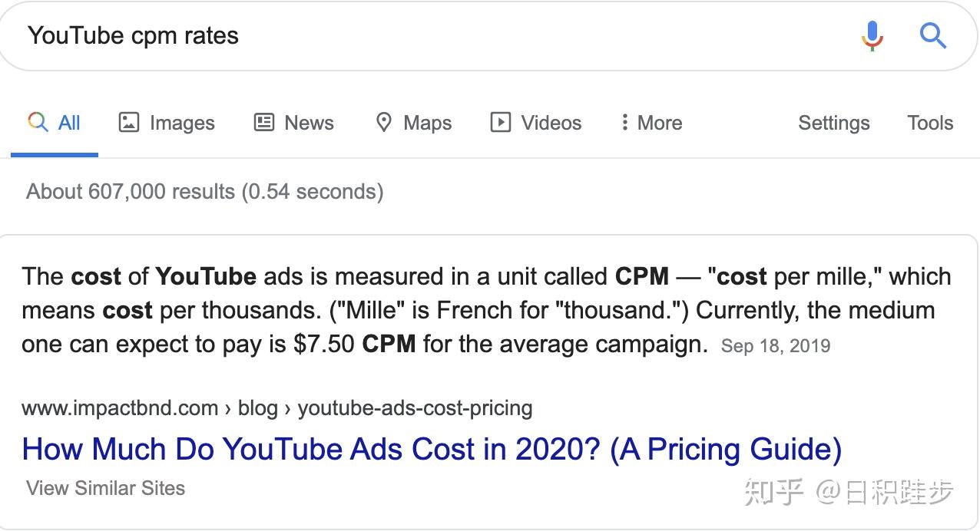Click the 'About 607,000 results' stats text
Viewport: 980px width, 531px height.
click(x=204, y=191)
